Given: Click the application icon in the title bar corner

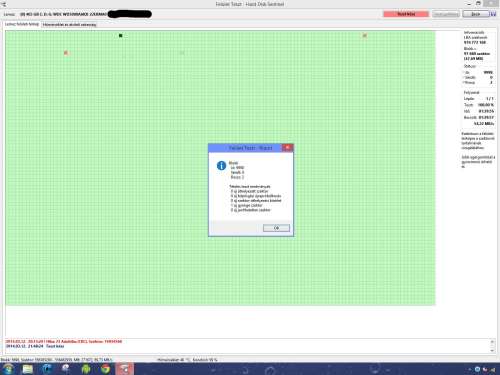Looking at the screenshot, I should [4, 4].
